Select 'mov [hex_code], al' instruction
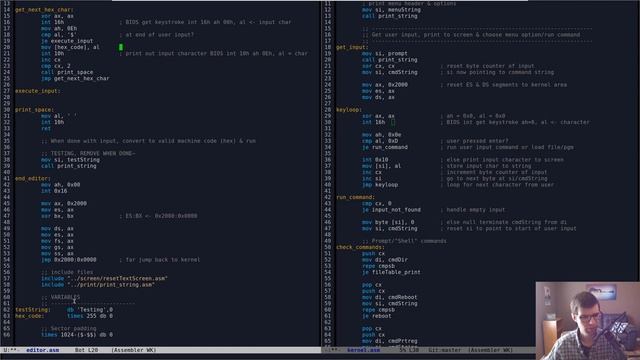This screenshot has height=360, width=640. 70,47
